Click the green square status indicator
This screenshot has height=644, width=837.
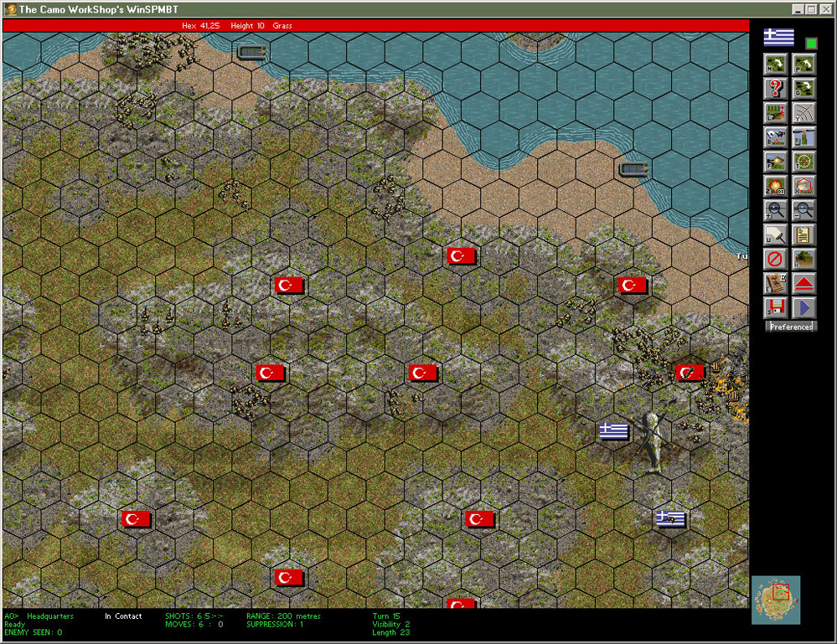(x=811, y=44)
